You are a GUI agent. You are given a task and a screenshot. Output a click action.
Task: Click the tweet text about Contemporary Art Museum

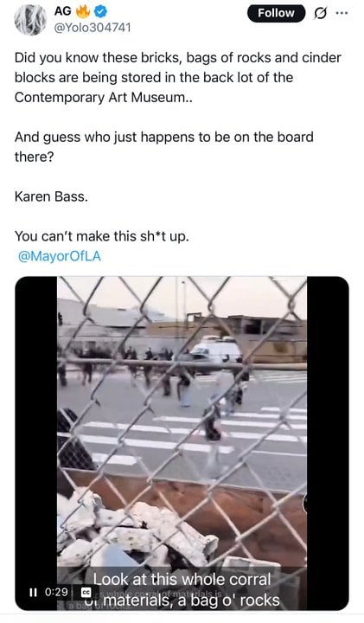pyautogui.click(x=178, y=78)
